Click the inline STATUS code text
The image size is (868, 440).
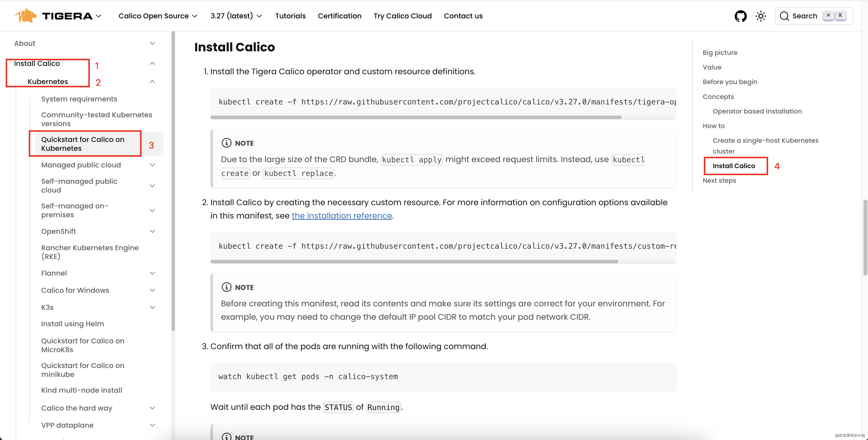coord(338,407)
